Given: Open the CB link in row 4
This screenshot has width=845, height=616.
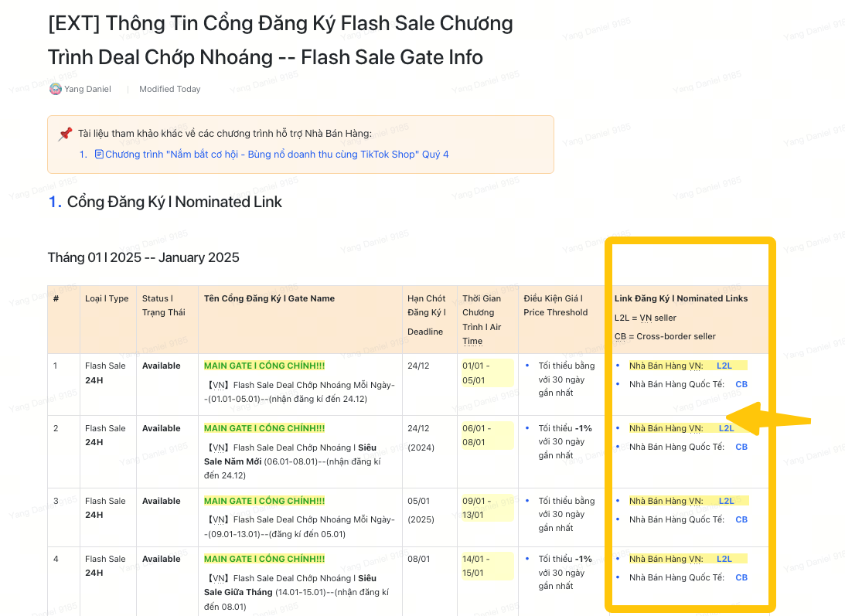Looking at the screenshot, I should [741, 577].
